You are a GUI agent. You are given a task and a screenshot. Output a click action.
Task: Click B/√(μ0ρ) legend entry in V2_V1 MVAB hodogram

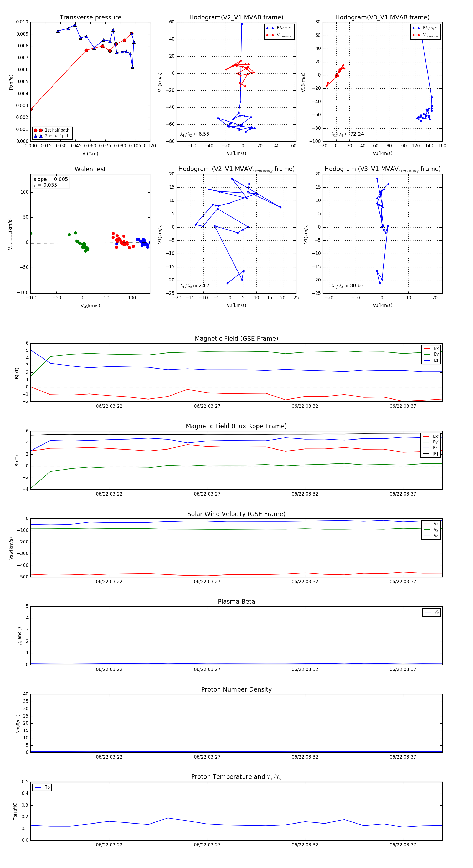279,28
